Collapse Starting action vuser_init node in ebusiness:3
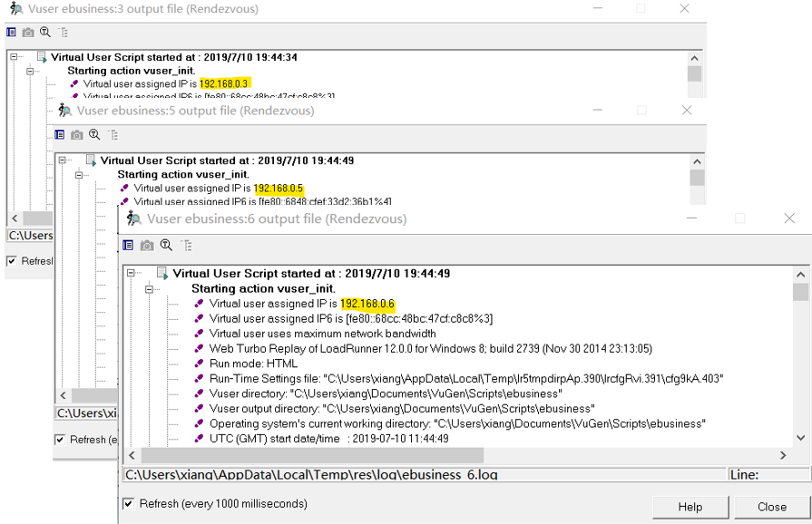 point(31,71)
